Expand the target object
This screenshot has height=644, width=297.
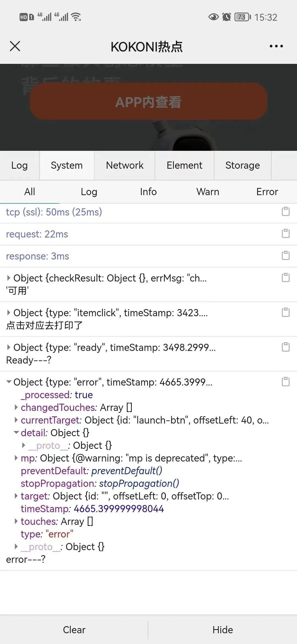16,496
